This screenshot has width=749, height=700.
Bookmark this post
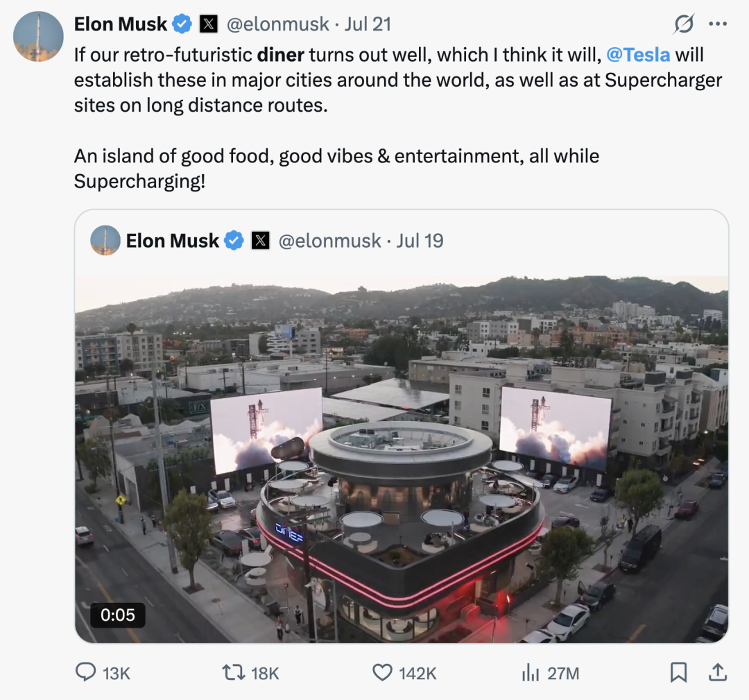click(678, 672)
